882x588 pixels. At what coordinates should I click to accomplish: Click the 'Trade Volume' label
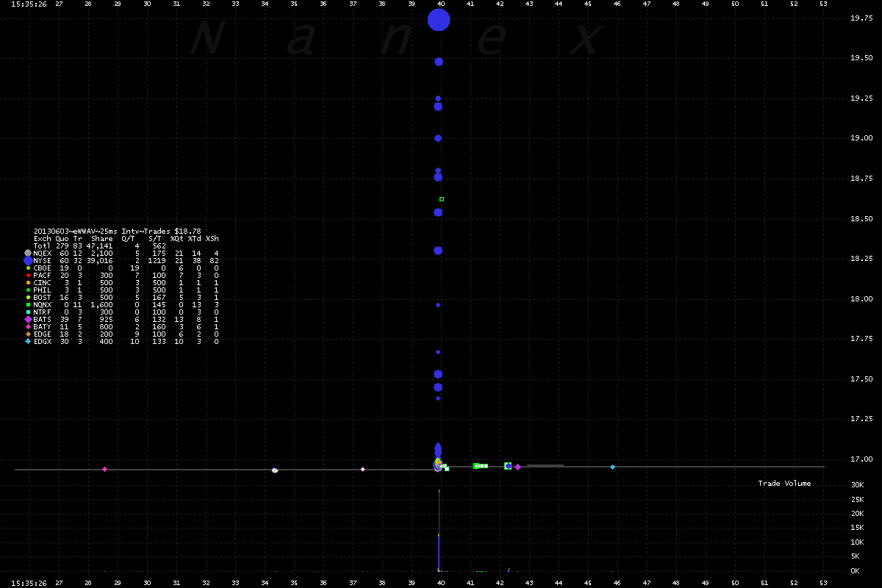point(784,483)
